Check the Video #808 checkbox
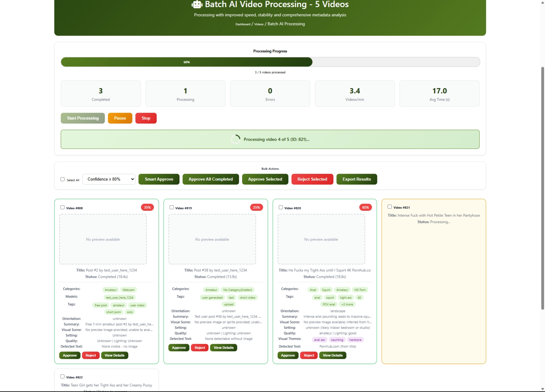This screenshot has height=392, width=545. pos(63,207)
